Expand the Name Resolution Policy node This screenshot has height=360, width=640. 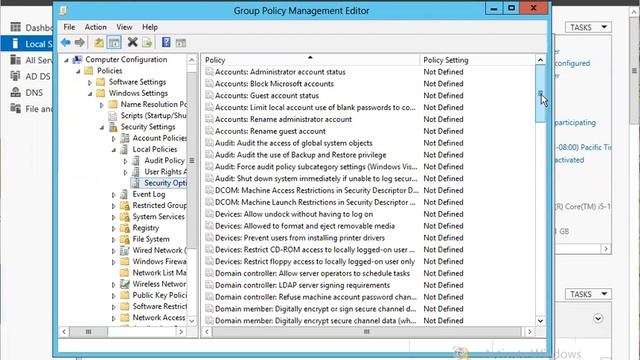click(102, 105)
